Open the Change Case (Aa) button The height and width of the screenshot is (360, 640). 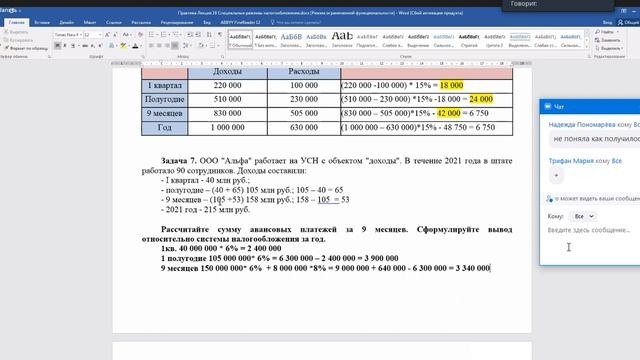(x=126, y=35)
